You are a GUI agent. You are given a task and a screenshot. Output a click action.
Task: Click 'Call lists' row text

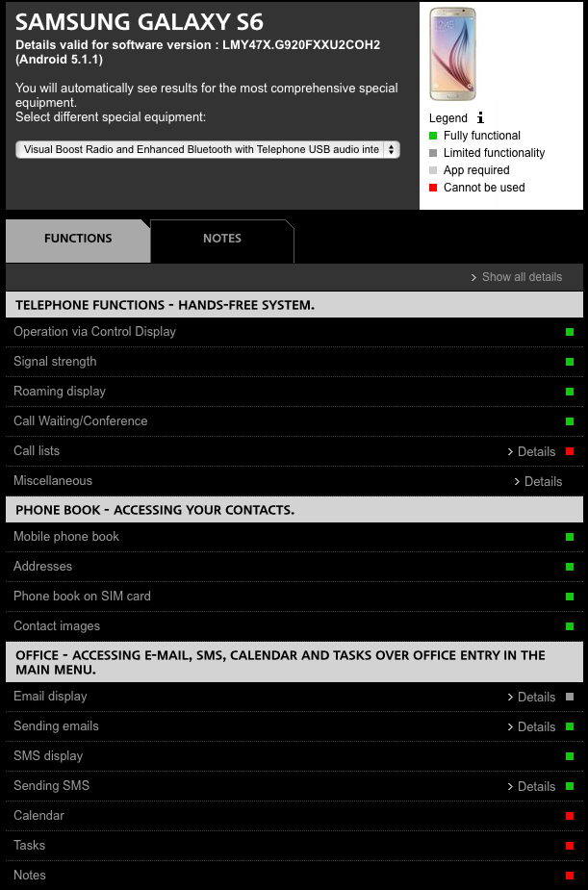(x=37, y=450)
